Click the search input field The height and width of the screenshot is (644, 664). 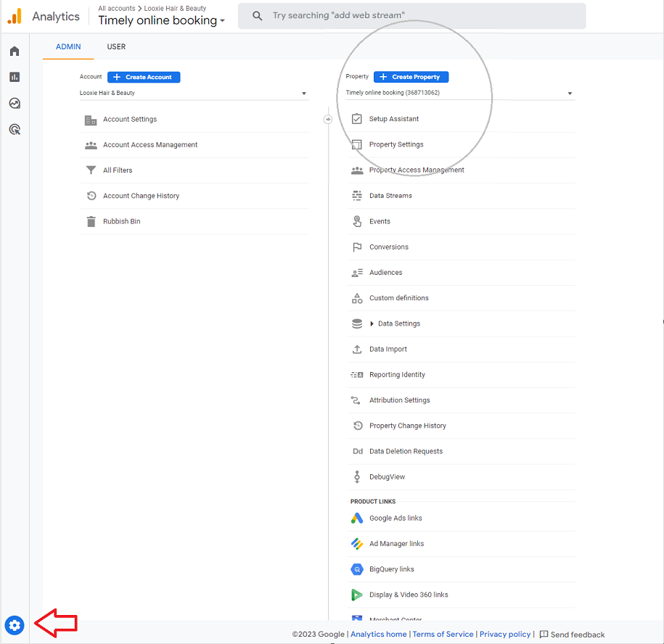click(x=412, y=16)
